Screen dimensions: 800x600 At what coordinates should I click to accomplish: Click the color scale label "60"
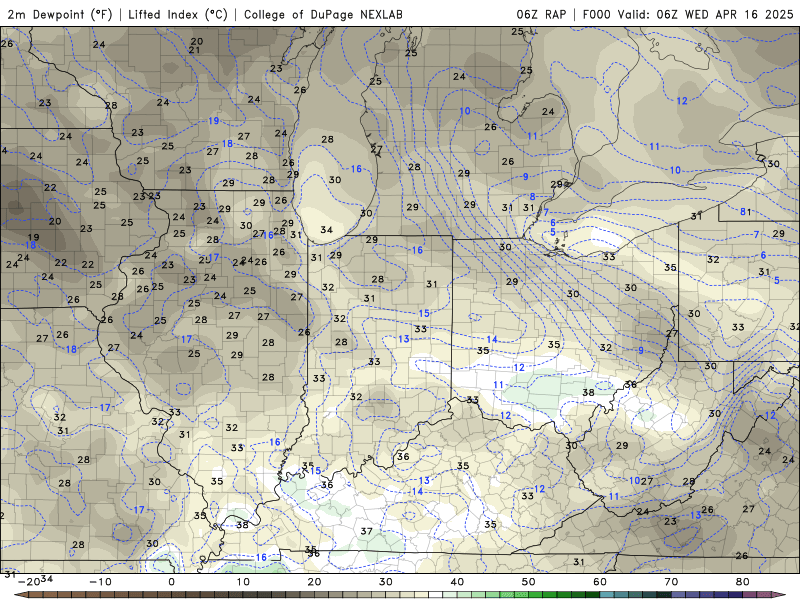coord(600,582)
